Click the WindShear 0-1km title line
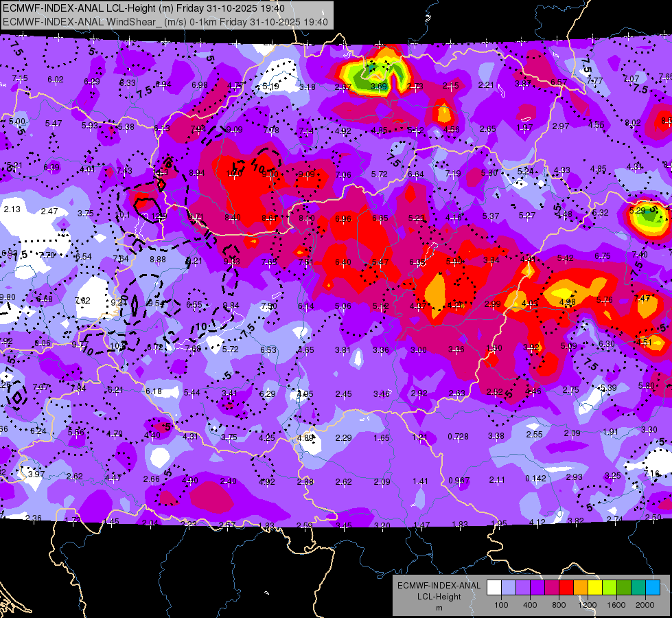The width and height of the screenshot is (672, 618). pos(165,22)
